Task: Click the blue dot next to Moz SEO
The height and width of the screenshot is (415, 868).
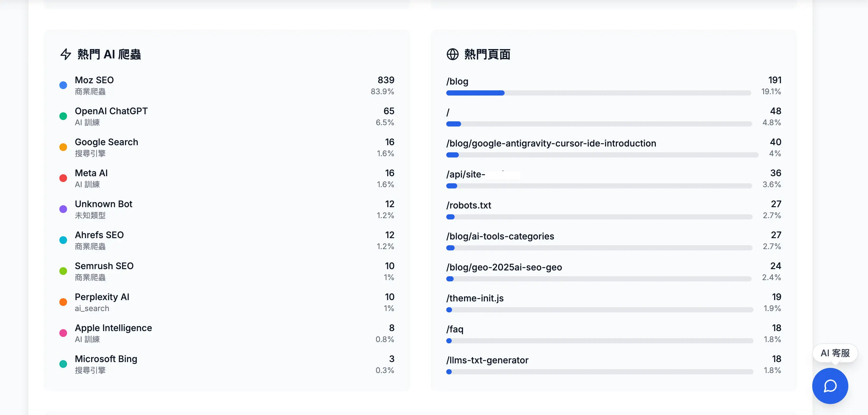Action: point(63,85)
